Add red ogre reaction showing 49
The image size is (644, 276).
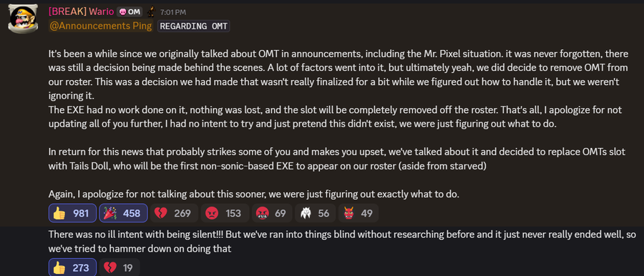point(358,213)
